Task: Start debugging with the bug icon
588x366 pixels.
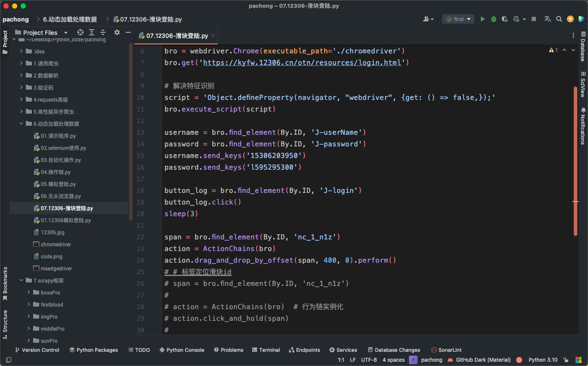Action: tap(494, 19)
